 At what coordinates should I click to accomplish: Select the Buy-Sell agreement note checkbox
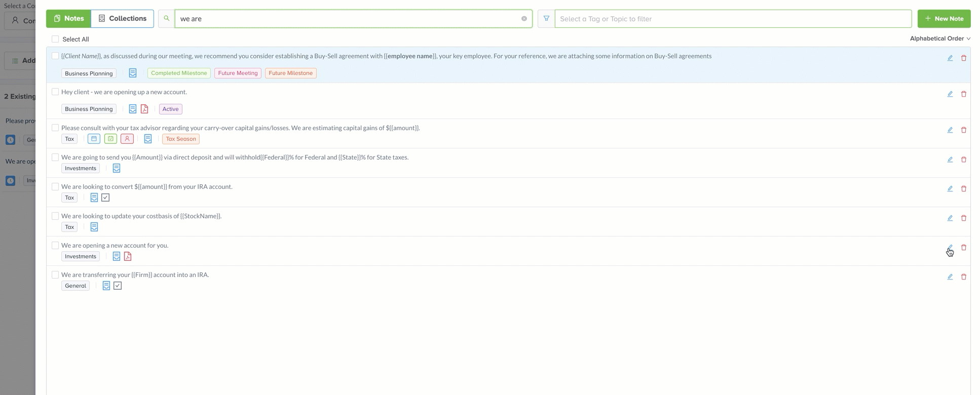pos(55,56)
